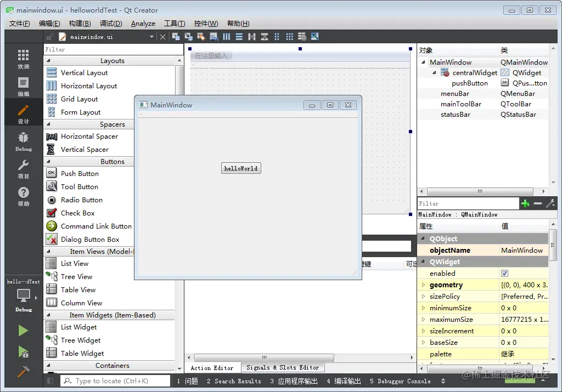This screenshot has height=392, width=562.
Task: Expand the maximumSize property
Action: click(423, 319)
